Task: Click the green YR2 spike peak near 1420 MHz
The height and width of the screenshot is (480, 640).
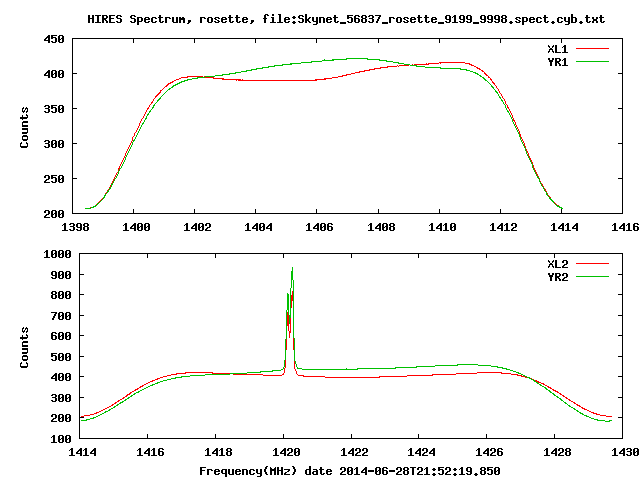Action: (292, 268)
